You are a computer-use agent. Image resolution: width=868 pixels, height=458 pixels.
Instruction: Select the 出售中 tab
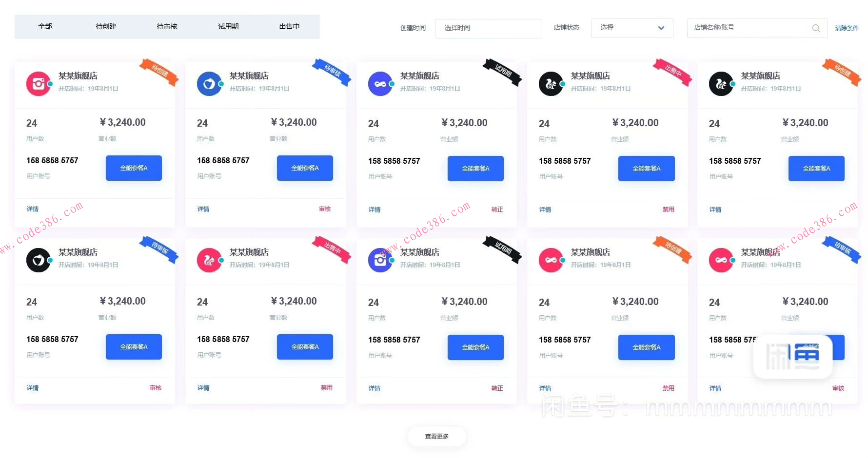289,26
